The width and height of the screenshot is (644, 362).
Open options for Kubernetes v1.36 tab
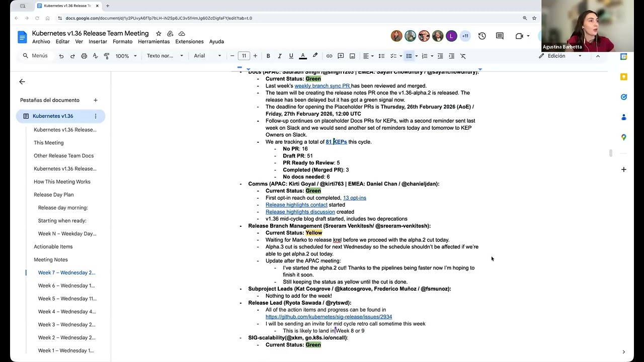(96, 116)
